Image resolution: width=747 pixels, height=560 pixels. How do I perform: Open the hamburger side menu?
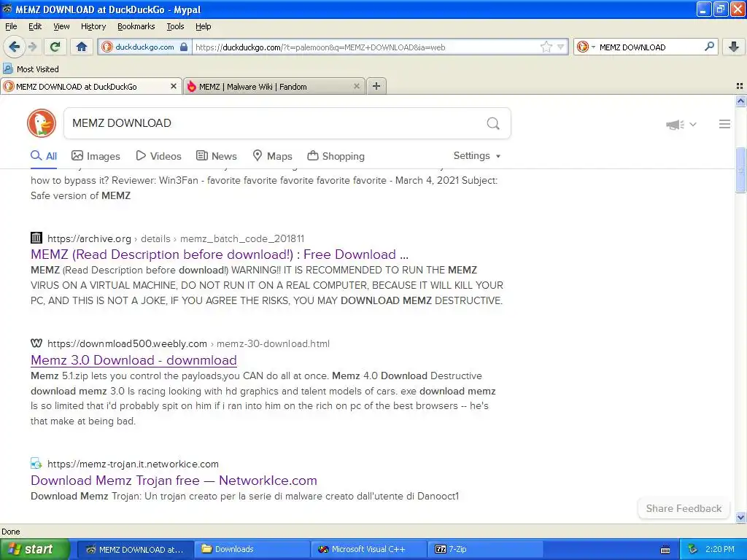click(x=724, y=124)
